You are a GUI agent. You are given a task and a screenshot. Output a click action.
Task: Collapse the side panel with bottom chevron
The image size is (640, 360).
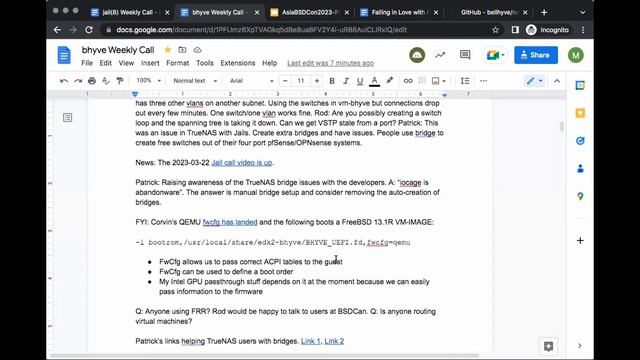580,346
